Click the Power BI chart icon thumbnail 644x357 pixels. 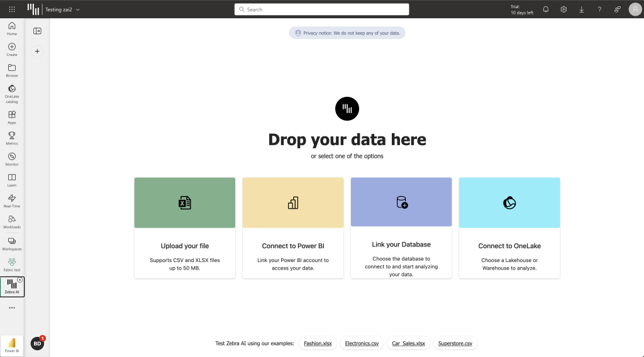pos(293,203)
